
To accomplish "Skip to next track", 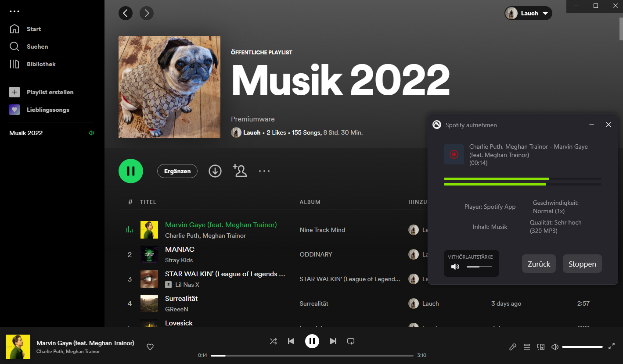I will pyautogui.click(x=333, y=341).
